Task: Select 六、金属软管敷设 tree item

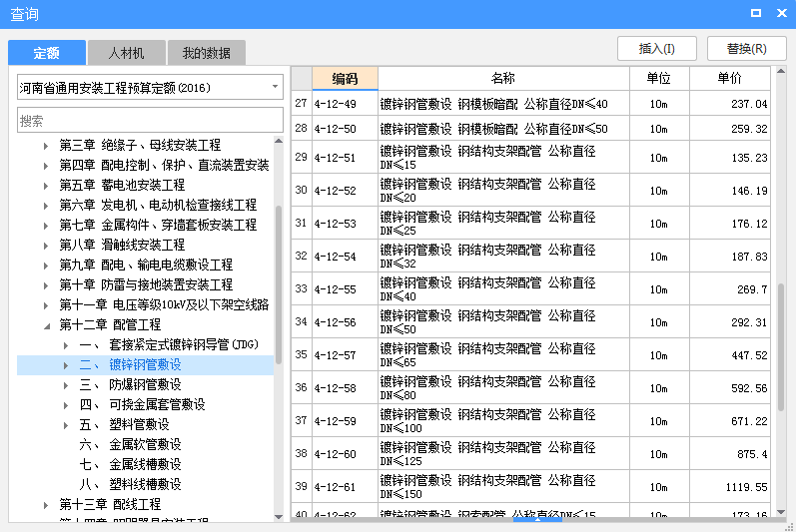Action: [130, 445]
